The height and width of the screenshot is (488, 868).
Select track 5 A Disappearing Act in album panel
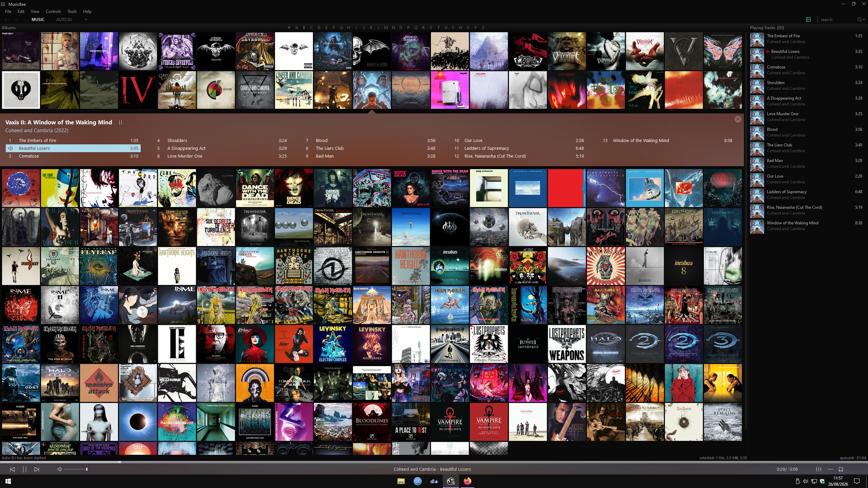click(222, 148)
